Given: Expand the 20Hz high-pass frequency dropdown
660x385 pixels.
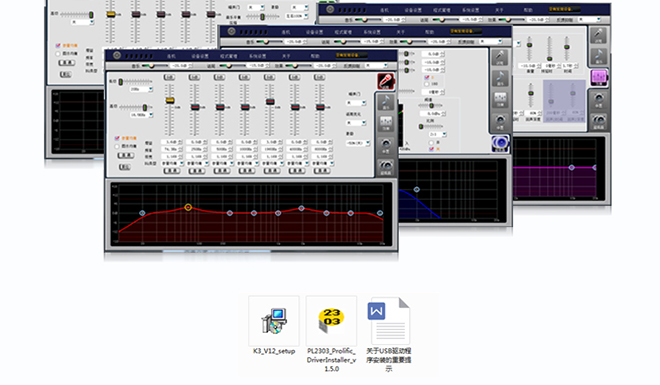Looking at the screenshot, I should click(x=141, y=89).
